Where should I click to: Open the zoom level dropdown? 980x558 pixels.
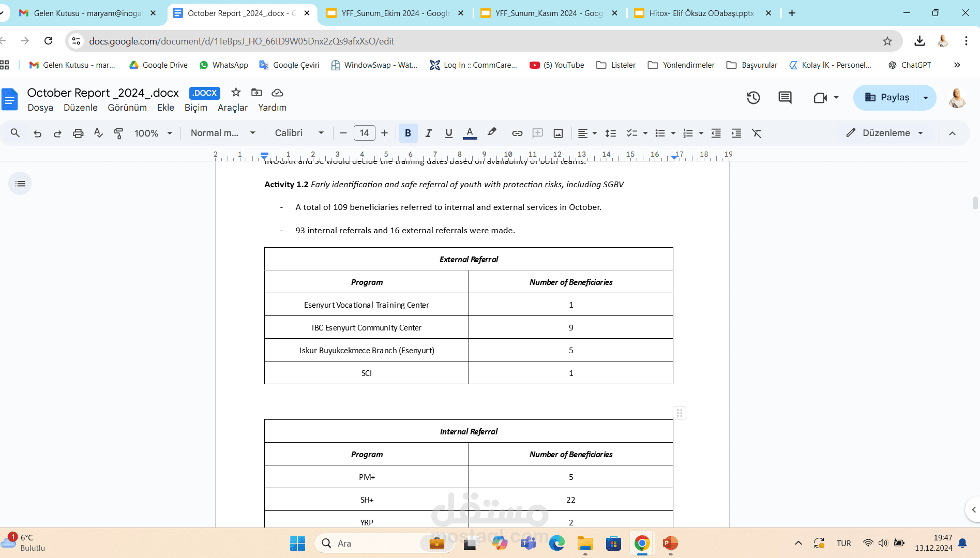click(153, 133)
